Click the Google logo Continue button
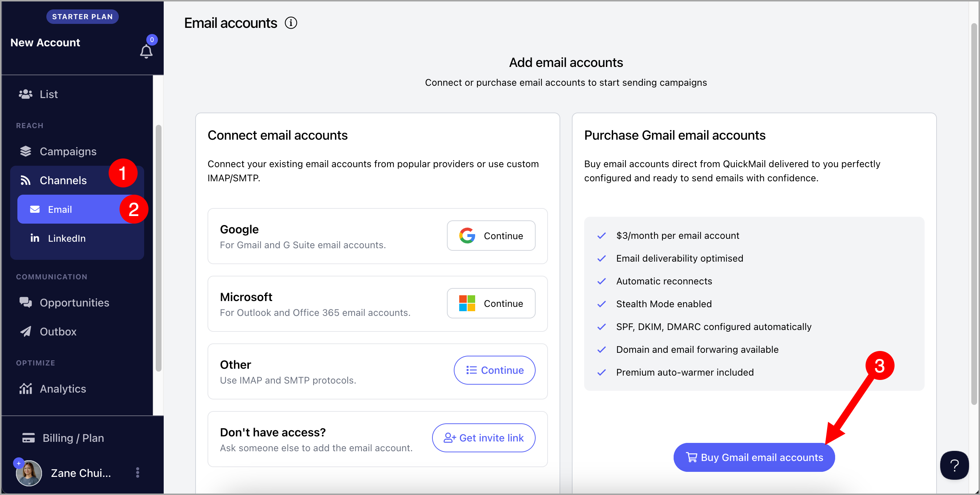The height and width of the screenshot is (495, 980). point(491,236)
